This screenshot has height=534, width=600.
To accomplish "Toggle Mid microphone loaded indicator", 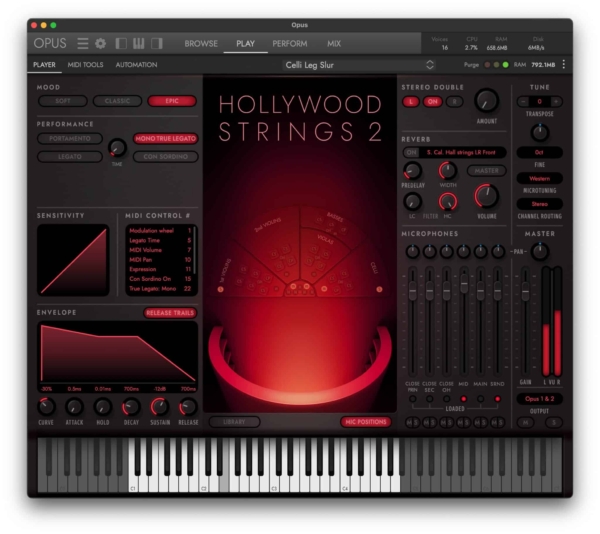I will 463,399.
